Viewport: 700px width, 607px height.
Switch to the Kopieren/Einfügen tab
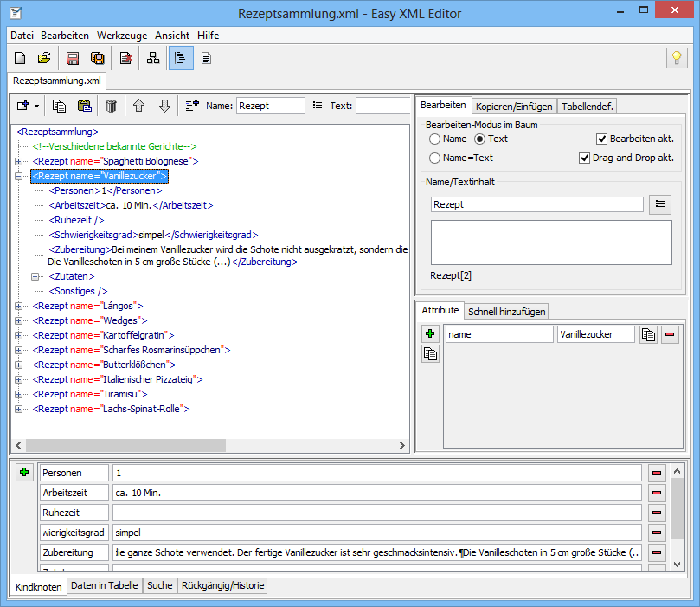point(514,107)
